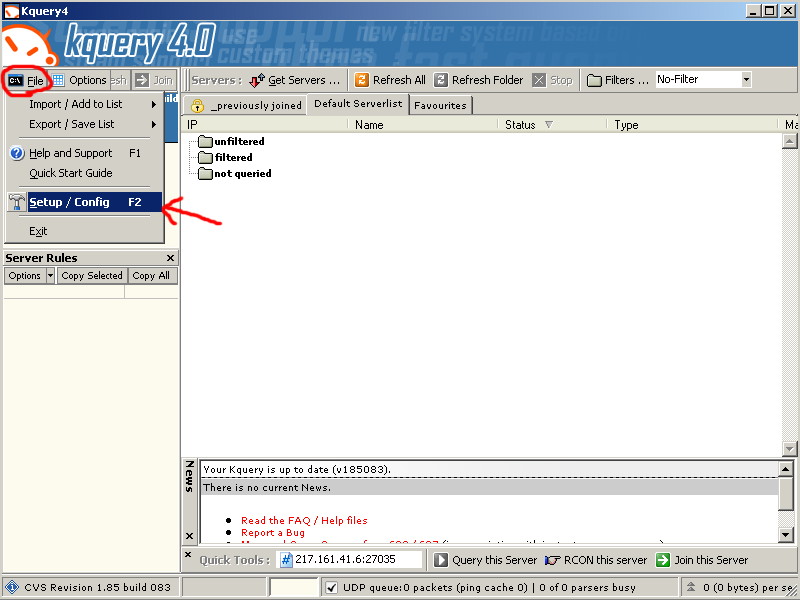
Task: Click Copy All button
Action: click(151, 276)
